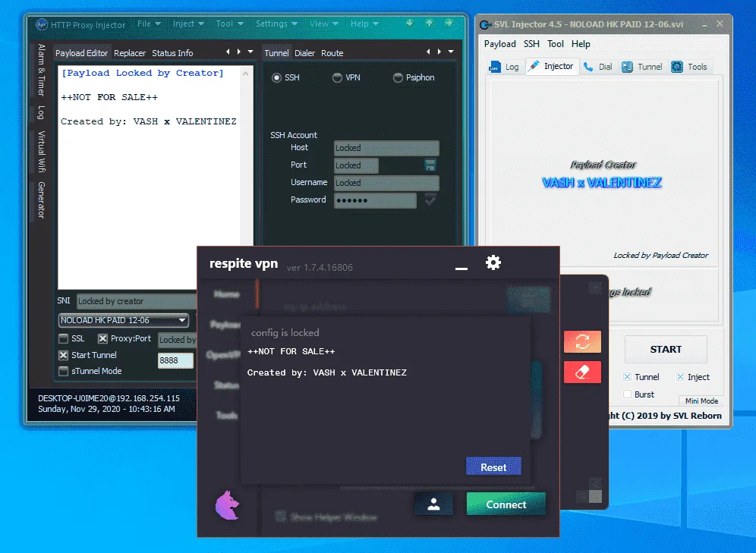This screenshot has width=756, height=553.
Task: Click payload editor scrollbar up arrow
Action: tap(245, 74)
